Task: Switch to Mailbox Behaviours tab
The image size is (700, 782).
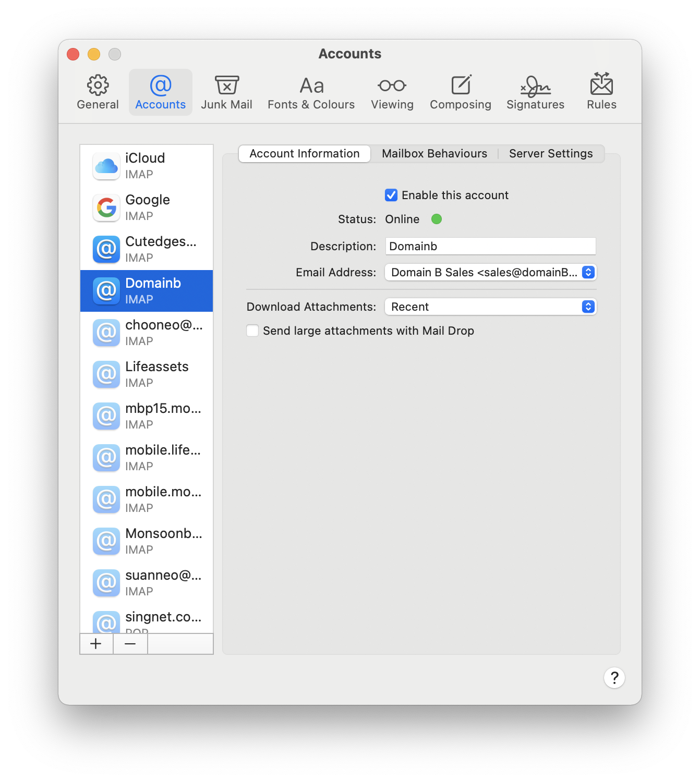Action: (434, 154)
